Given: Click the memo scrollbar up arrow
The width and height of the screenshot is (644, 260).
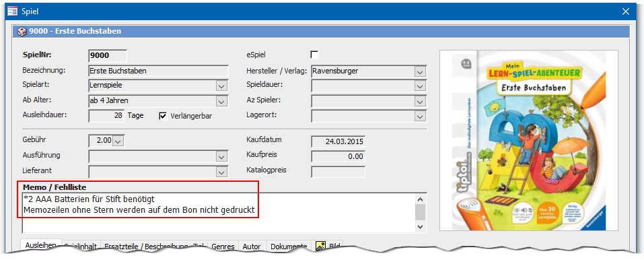Looking at the screenshot, I should [420, 199].
